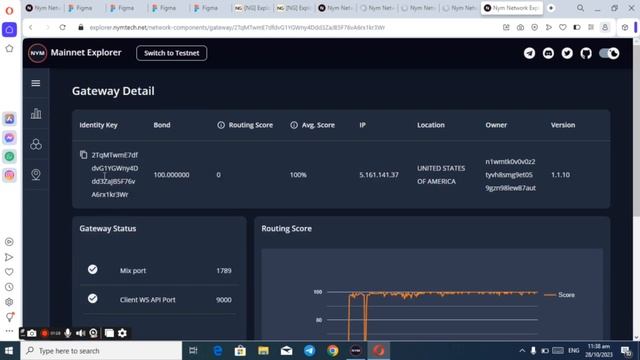This screenshot has height=360, width=640.
Task: Open the GitHub link in header
Action: [x=586, y=53]
